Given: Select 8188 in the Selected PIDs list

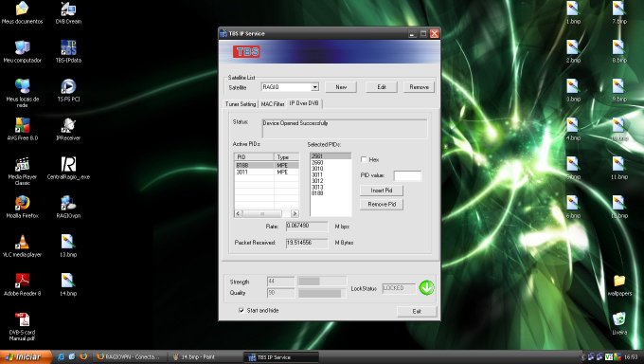Looking at the screenshot, I should [x=331, y=192].
